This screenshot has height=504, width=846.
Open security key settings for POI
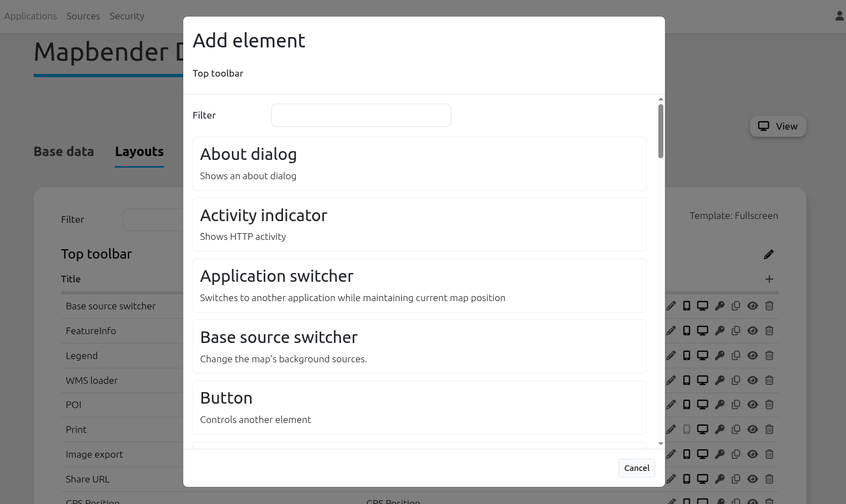[720, 405]
